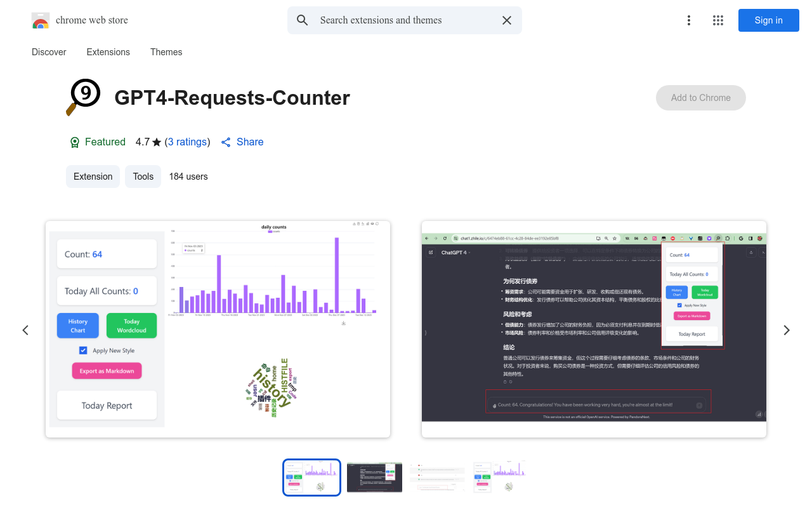The width and height of the screenshot is (812, 508).
Task: Select the fourth carousel thumbnail
Action: coord(500,478)
